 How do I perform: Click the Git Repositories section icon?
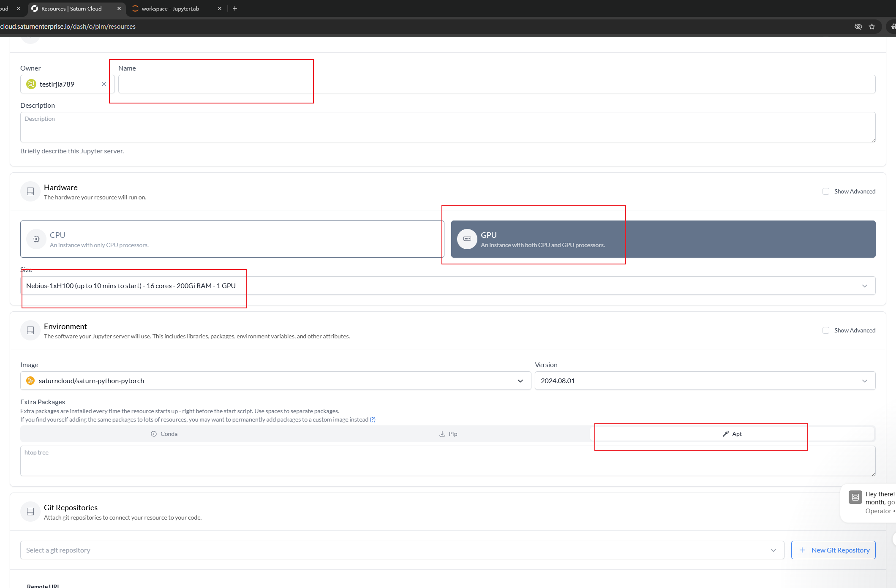30,512
